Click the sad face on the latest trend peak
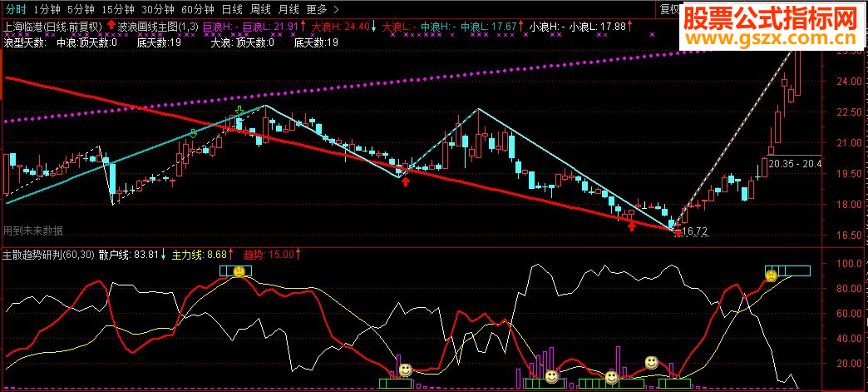The height and width of the screenshot is (392, 868). (771, 275)
